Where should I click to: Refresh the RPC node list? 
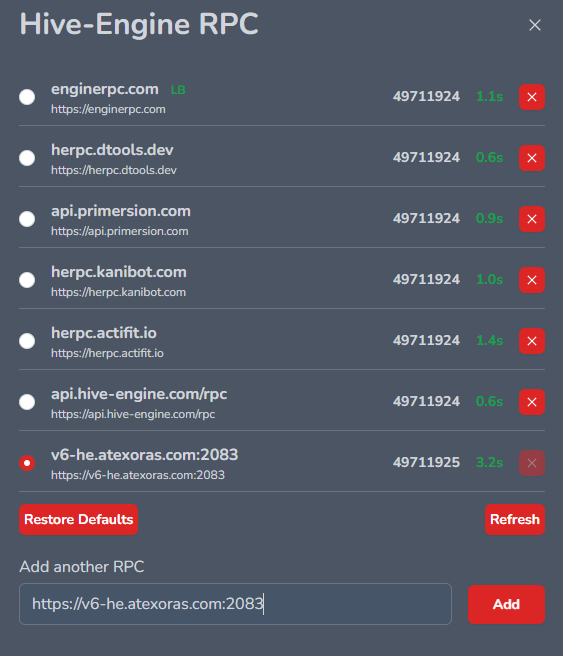(x=515, y=520)
